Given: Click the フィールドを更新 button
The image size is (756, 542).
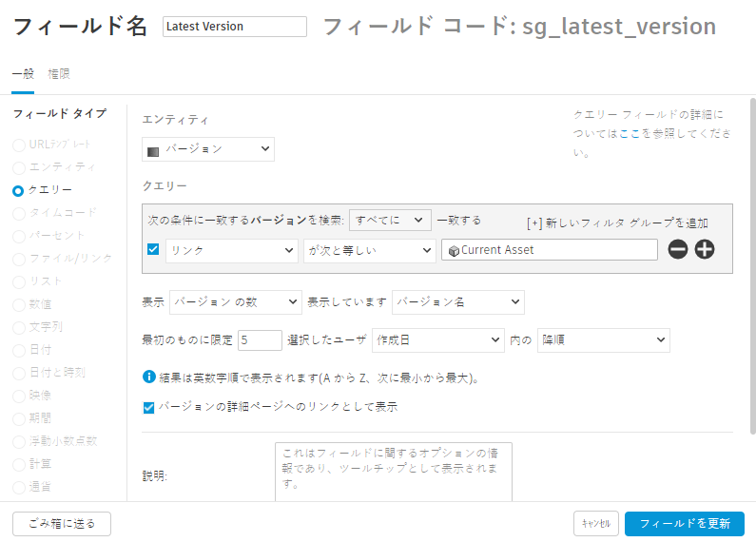Looking at the screenshot, I should pos(684,524).
